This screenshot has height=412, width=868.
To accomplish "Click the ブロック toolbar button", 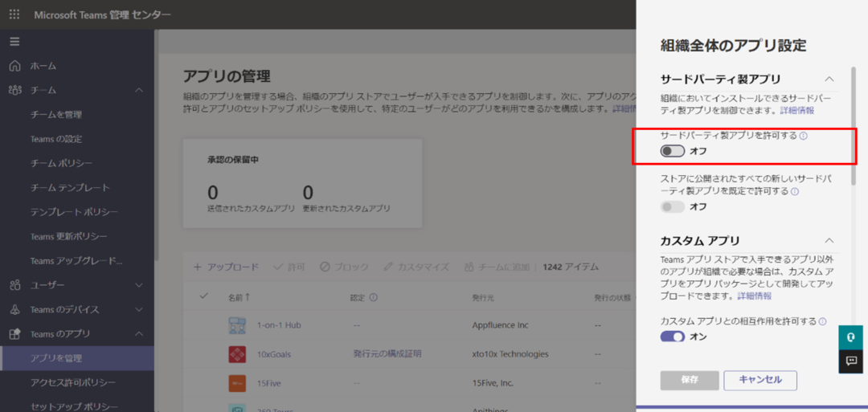I will point(344,267).
